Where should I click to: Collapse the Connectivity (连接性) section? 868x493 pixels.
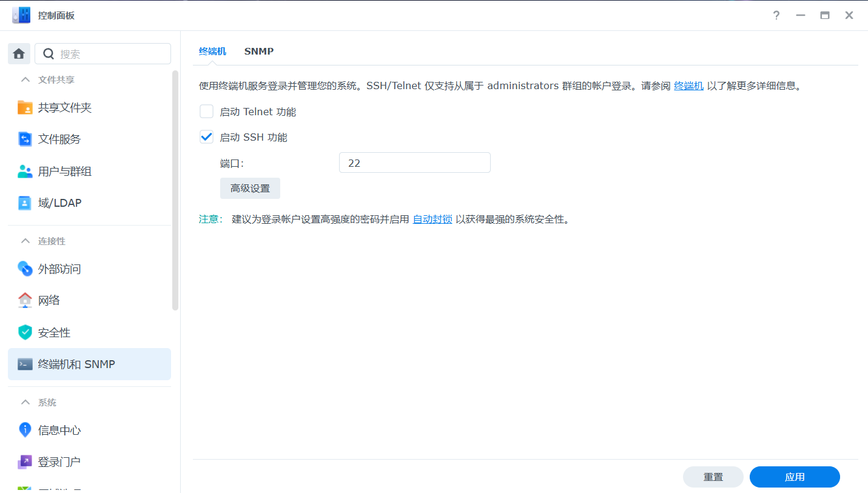[x=25, y=241]
